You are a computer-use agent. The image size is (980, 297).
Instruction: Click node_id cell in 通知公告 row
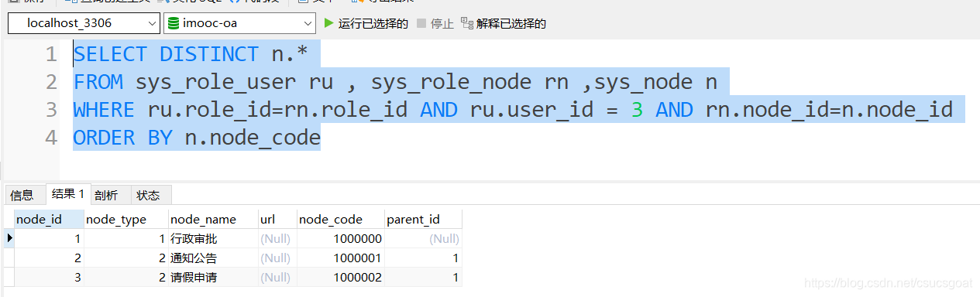(x=49, y=258)
